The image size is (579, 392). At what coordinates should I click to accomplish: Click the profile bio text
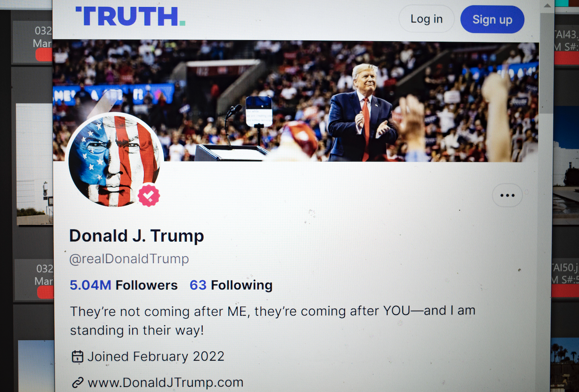tap(272, 321)
